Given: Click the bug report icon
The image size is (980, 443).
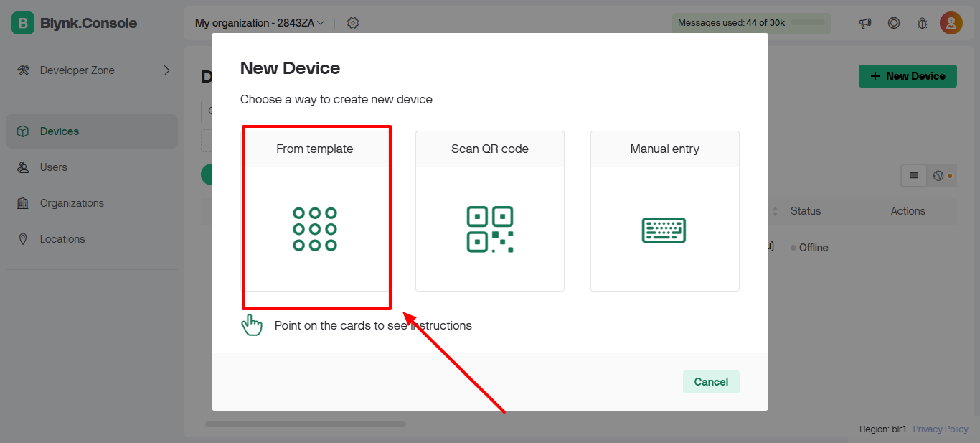Looking at the screenshot, I should 923,23.
